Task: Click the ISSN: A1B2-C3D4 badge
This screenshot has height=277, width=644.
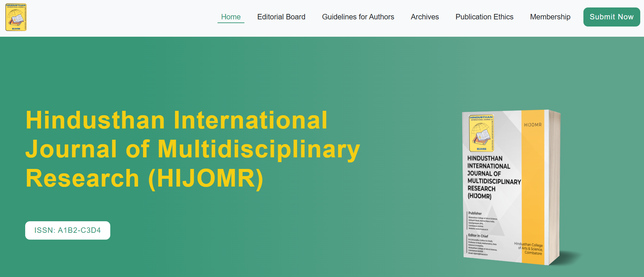Action: tap(68, 230)
